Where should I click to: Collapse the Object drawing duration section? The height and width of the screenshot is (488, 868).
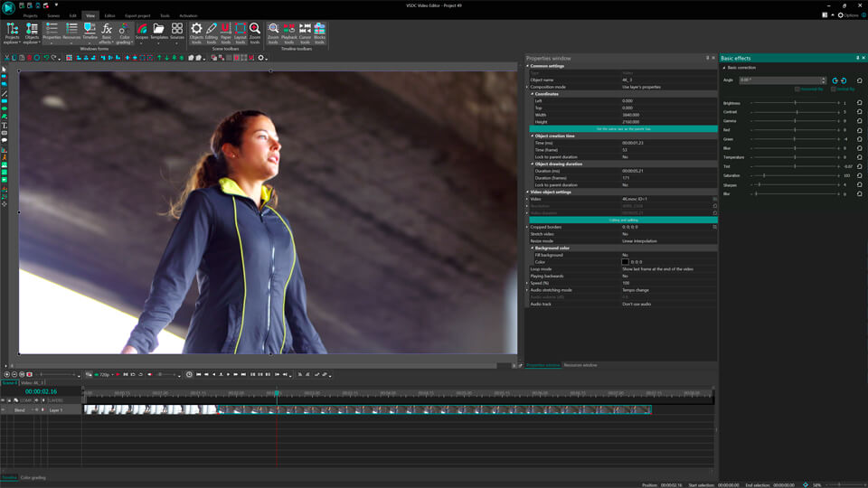click(533, 164)
